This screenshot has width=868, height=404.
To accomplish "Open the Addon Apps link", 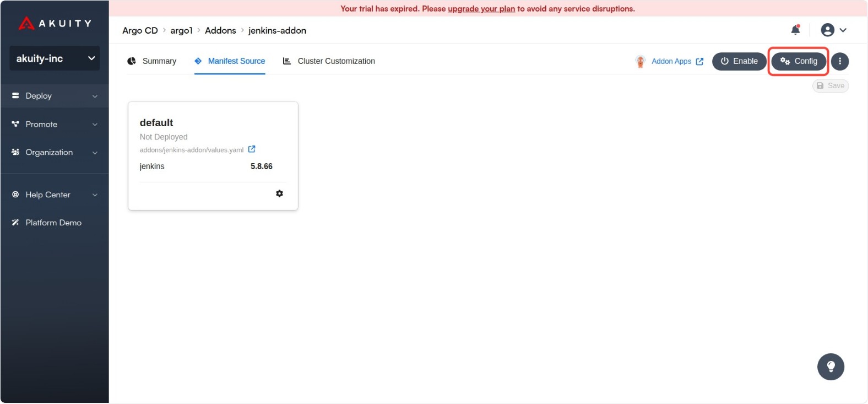I will point(677,61).
